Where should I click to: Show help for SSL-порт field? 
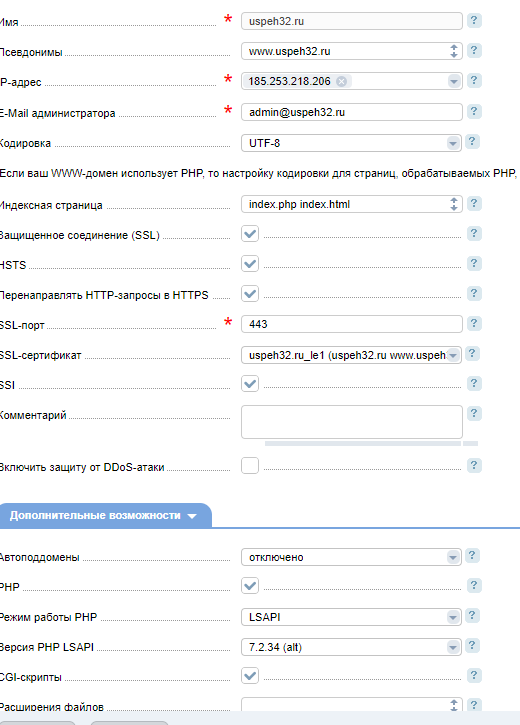tap(474, 324)
